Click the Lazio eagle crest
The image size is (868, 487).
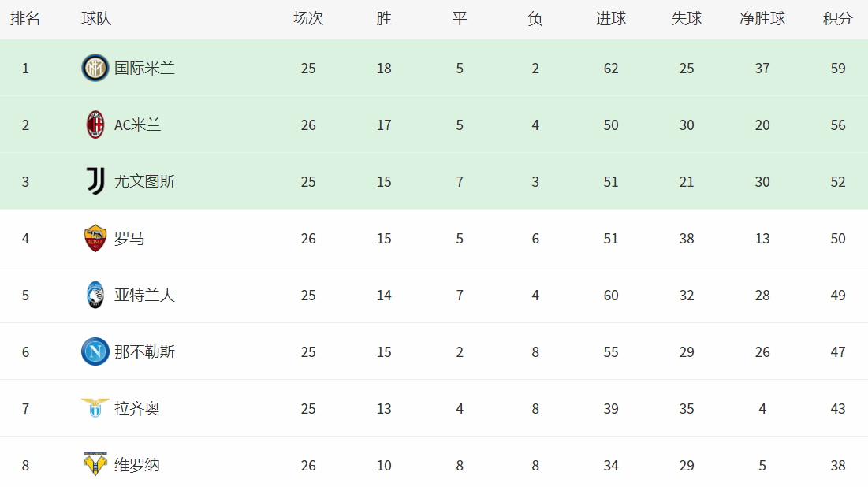pyautogui.click(x=95, y=408)
